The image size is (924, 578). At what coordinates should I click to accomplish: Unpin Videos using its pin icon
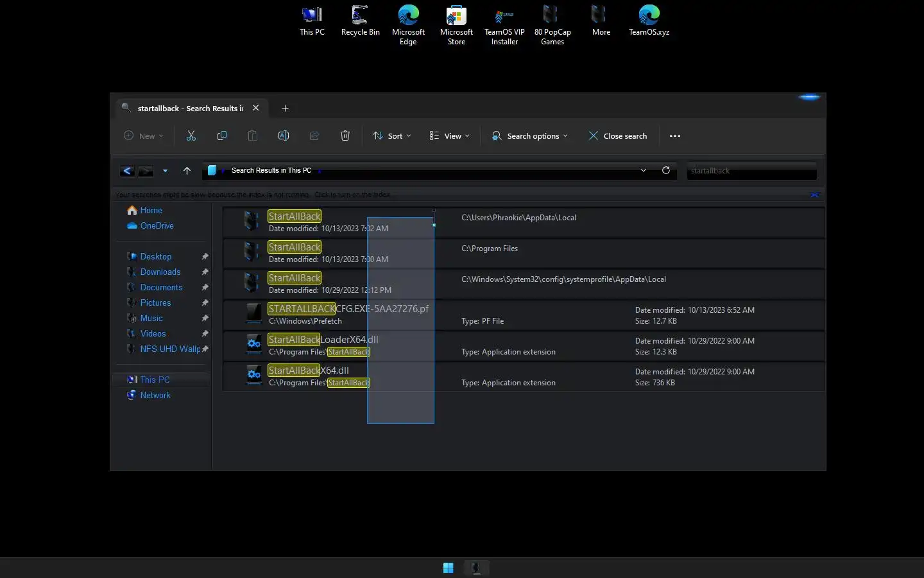click(205, 333)
